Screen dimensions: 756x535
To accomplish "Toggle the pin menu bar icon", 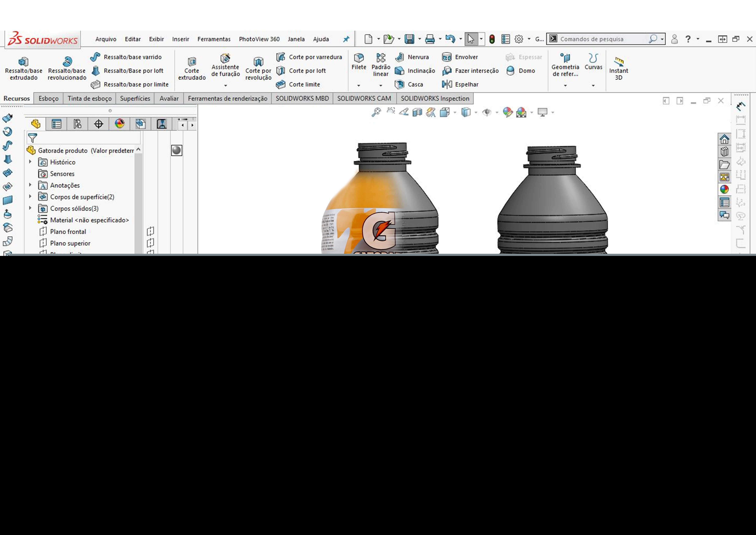I will (x=346, y=39).
